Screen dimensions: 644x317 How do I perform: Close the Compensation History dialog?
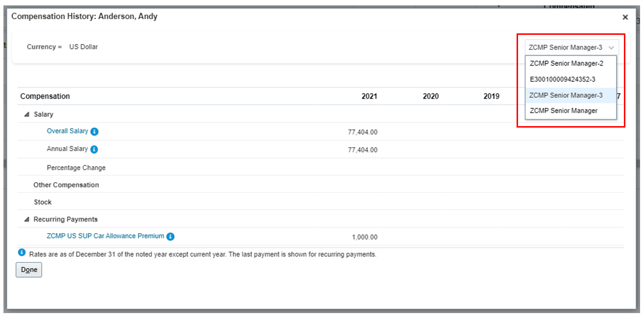[625, 17]
